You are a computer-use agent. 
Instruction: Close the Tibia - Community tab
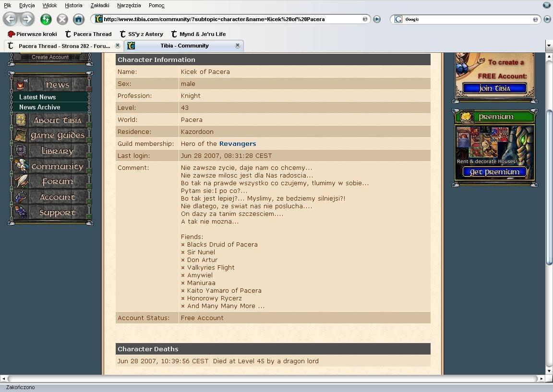(x=237, y=46)
